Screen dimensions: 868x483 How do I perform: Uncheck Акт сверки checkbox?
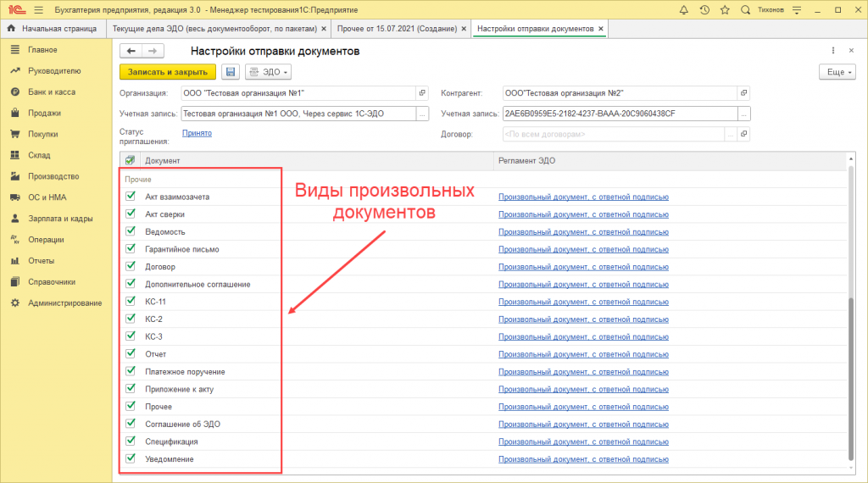point(131,214)
